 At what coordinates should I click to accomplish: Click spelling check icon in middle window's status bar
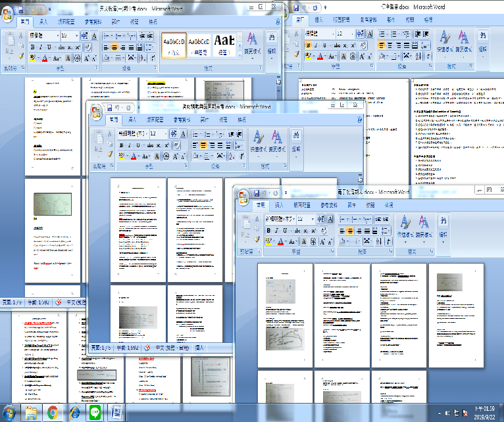tap(147, 348)
